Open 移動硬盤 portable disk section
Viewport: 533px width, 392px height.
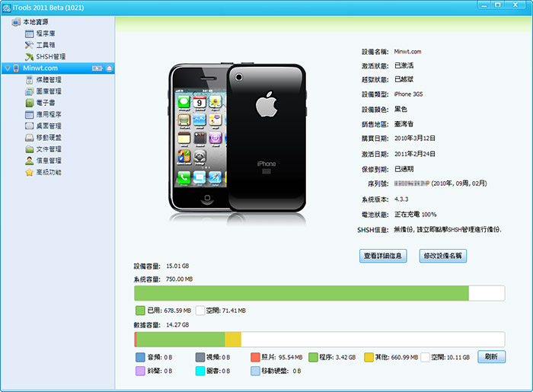(49, 138)
